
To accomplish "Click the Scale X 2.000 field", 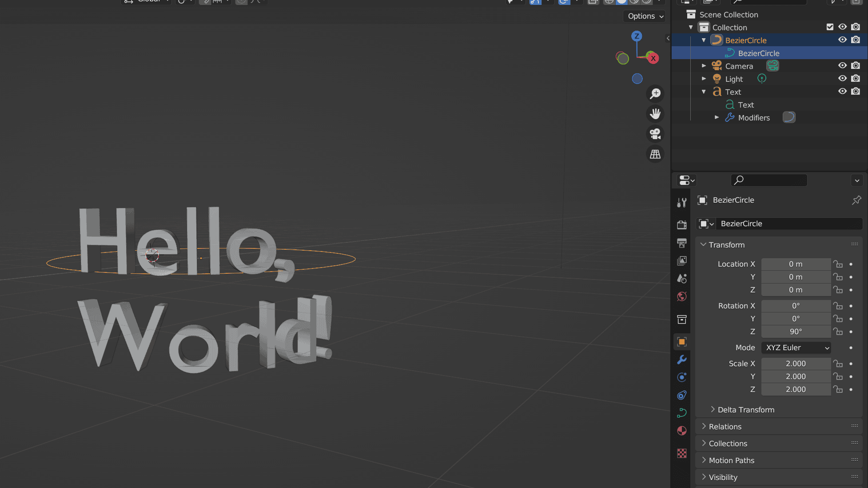I will (x=796, y=364).
